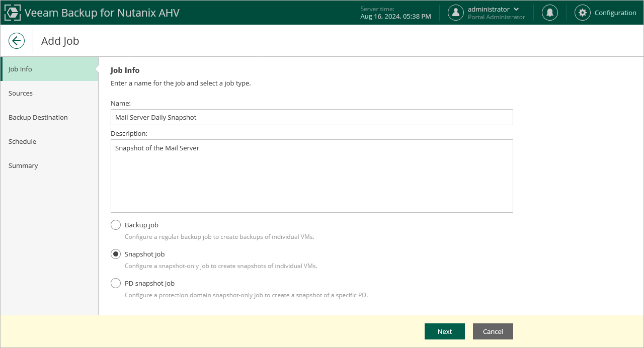Open the Schedule step

pos(49,141)
